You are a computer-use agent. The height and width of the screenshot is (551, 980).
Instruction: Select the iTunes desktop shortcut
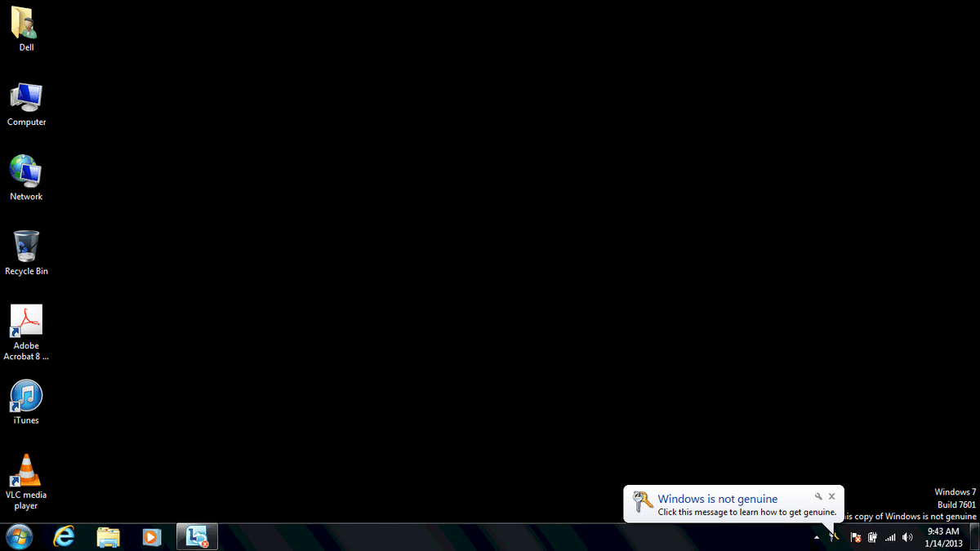(x=26, y=402)
